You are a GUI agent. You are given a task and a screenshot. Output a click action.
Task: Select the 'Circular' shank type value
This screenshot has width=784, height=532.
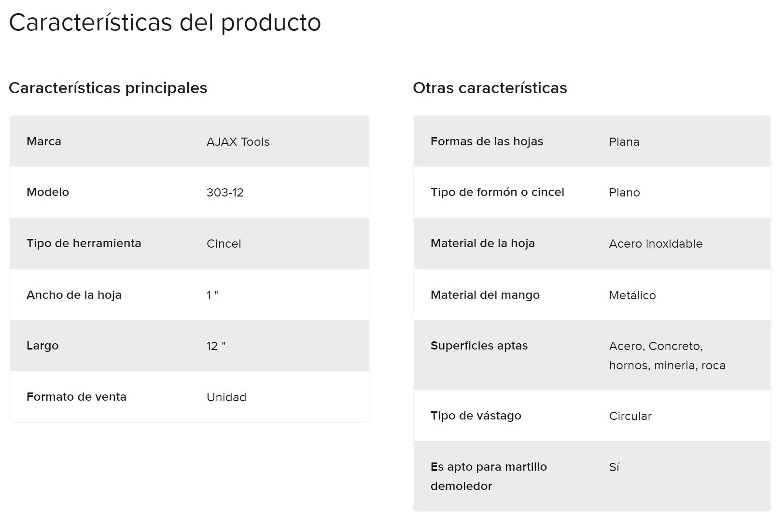[x=630, y=416]
